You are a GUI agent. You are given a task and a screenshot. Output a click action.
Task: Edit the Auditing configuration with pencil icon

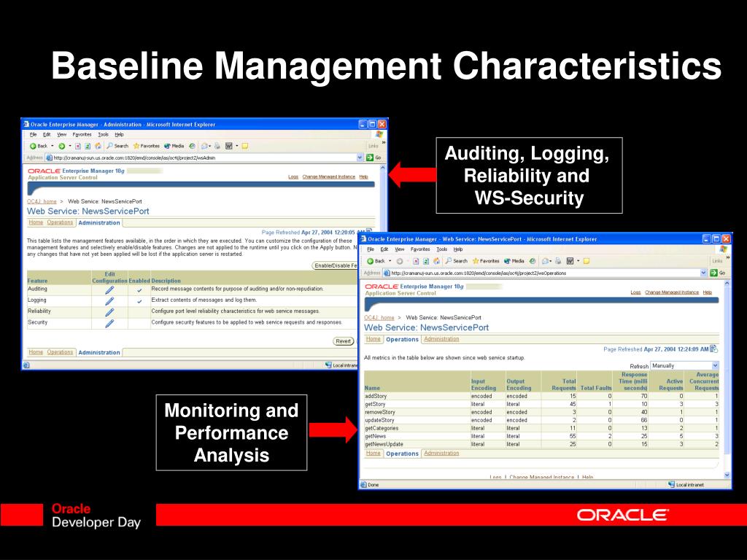pos(109,290)
